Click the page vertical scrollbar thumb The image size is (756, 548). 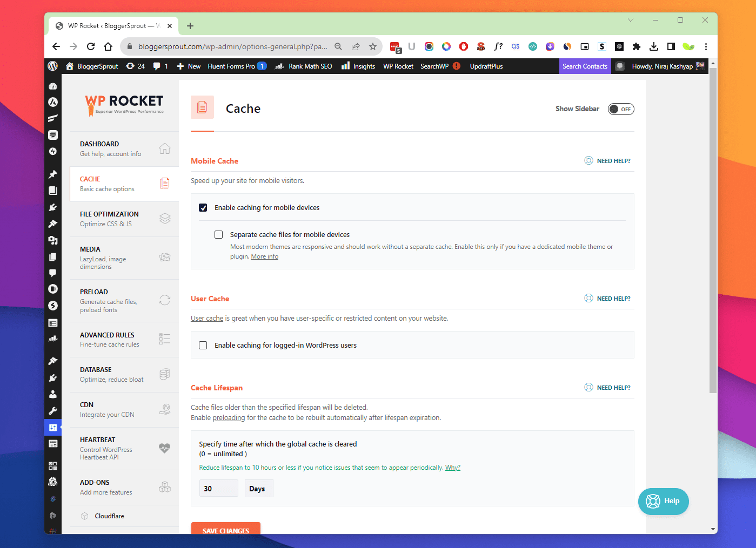(713, 231)
